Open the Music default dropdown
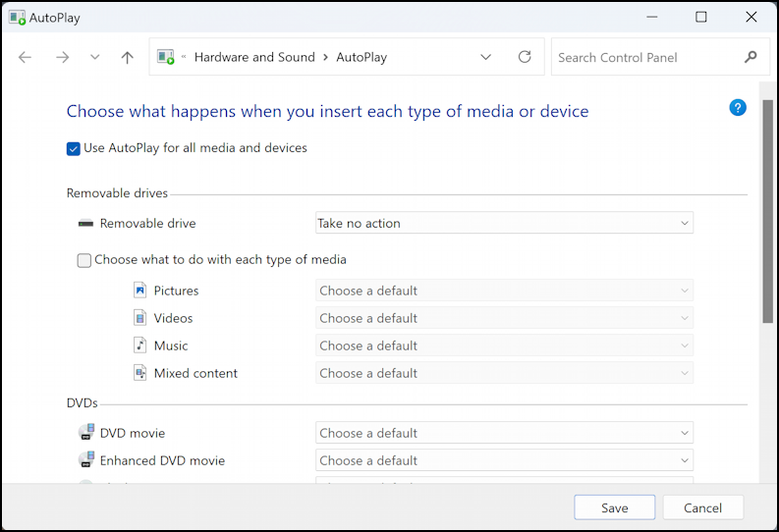 coord(504,346)
